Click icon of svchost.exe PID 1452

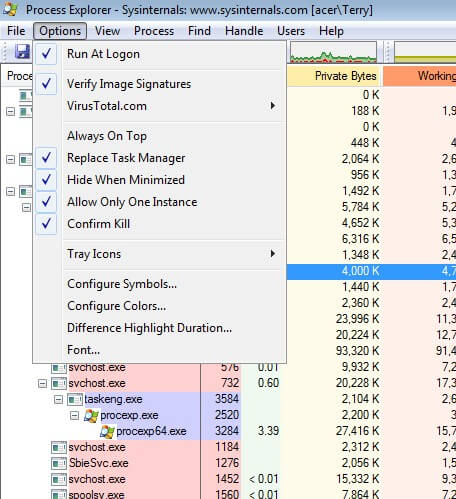59,479
